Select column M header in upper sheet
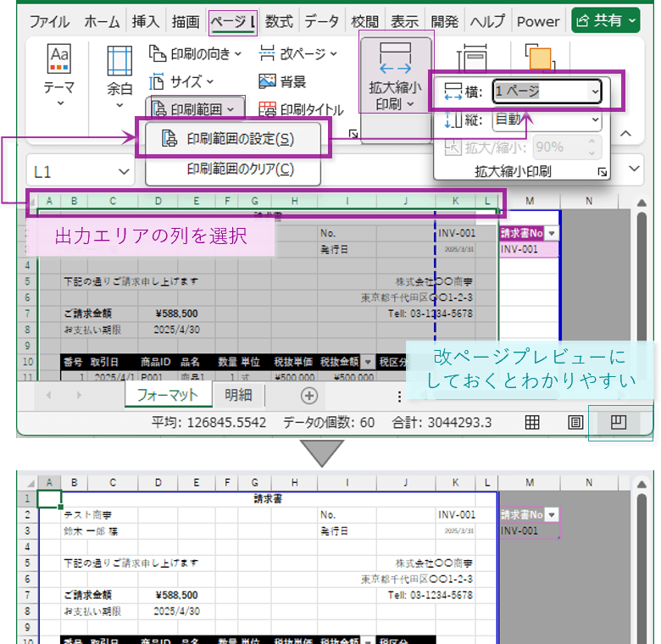Image resolution: width=661 pixels, height=644 pixels. coord(530,201)
